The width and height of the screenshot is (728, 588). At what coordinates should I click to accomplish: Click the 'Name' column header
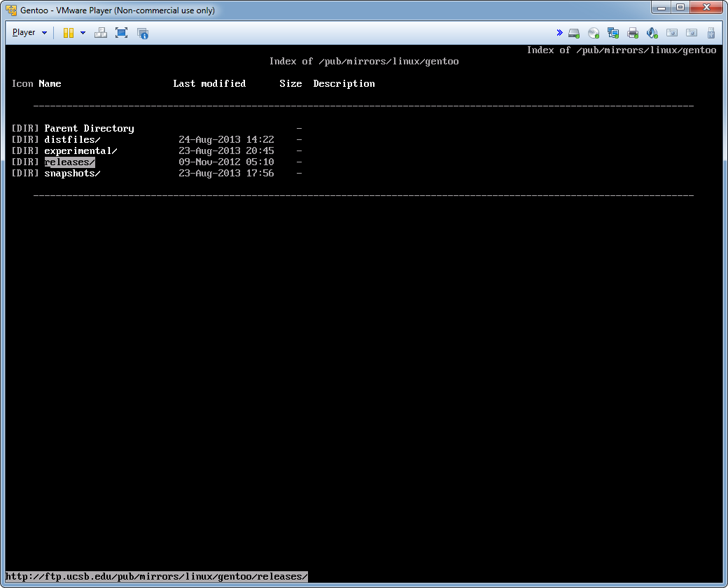click(x=50, y=83)
